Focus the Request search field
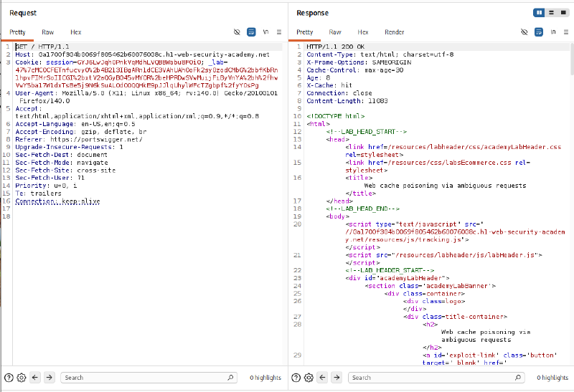The height and width of the screenshot is (392, 574). point(149,378)
